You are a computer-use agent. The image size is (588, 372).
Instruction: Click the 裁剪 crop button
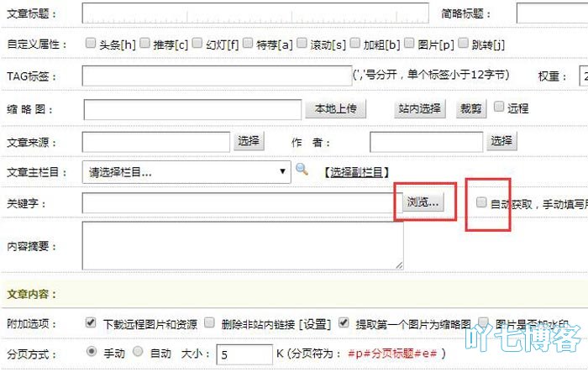click(x=470, y=108)
